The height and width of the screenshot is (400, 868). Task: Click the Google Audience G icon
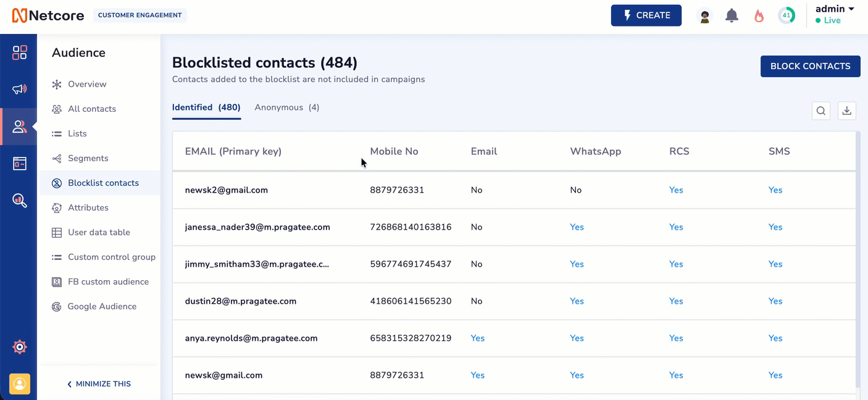pos(57,307)
